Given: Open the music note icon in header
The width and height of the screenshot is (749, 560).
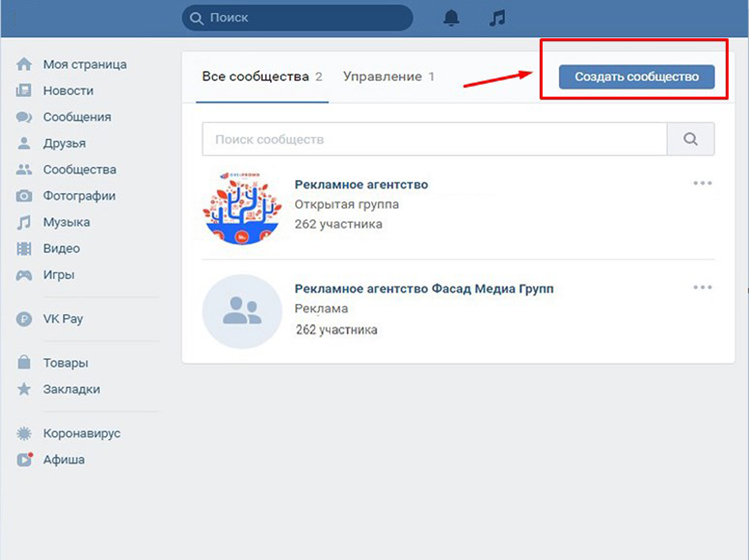Looking at the screenshot, I should [x=497, y=18].
